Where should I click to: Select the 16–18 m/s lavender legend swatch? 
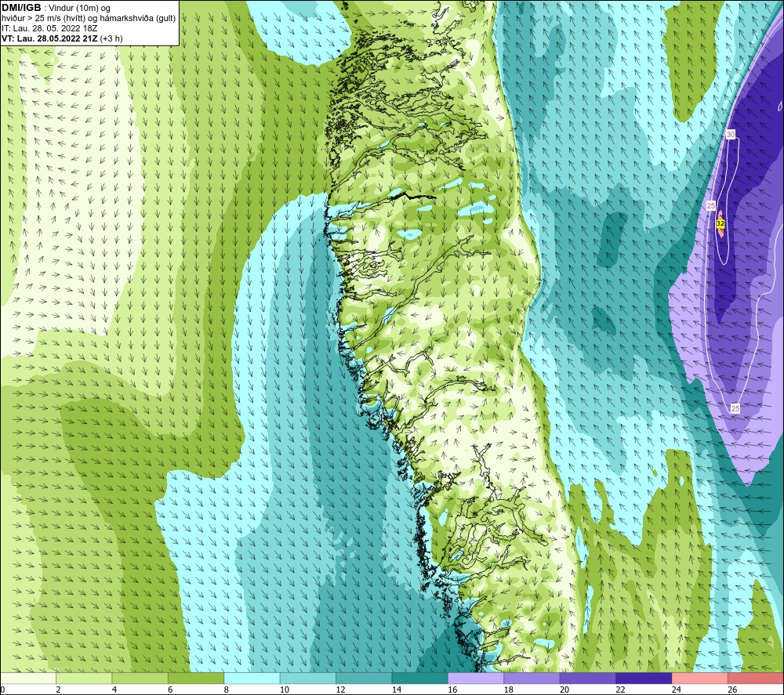tap(476, 678)
